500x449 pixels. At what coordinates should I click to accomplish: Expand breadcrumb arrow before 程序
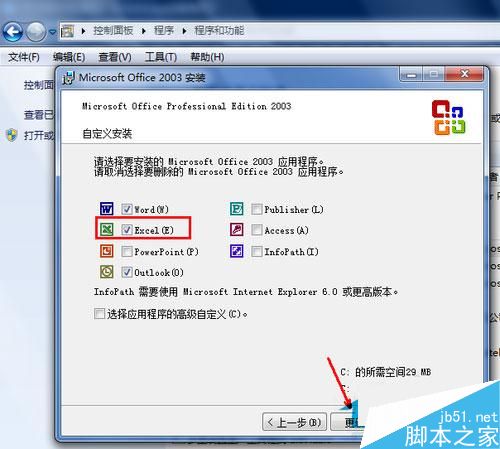tap(144, 31)
